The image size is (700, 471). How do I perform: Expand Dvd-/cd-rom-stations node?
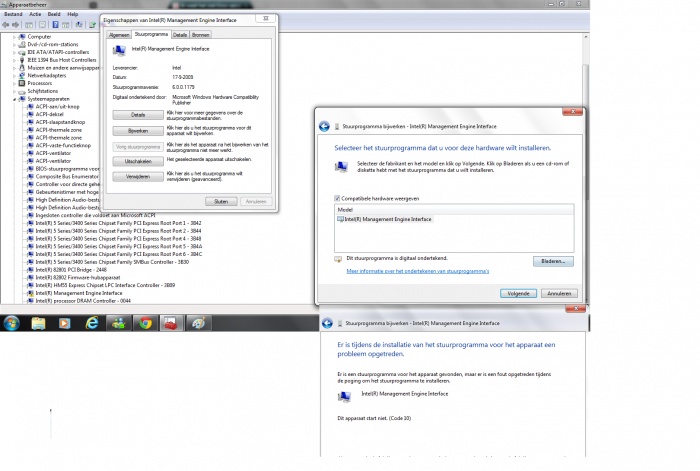(x=14, y=45)
